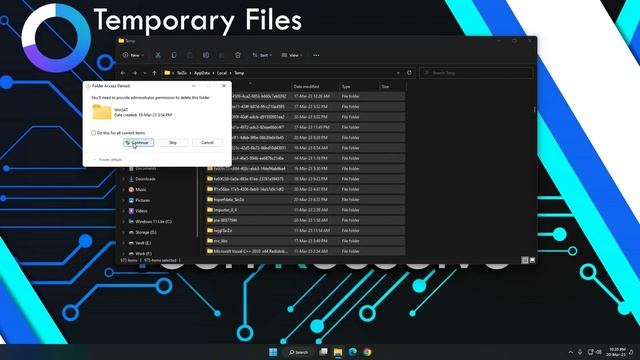The width and height of the screenshot is (640, 360).
Task: Switch to Details view icon in status bar
Action: point(525,260)
